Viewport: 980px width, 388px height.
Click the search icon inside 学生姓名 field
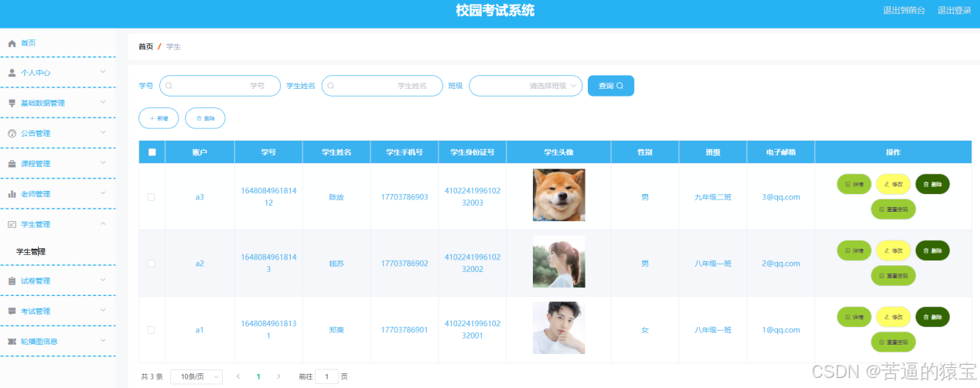click(x=331, y=86)
